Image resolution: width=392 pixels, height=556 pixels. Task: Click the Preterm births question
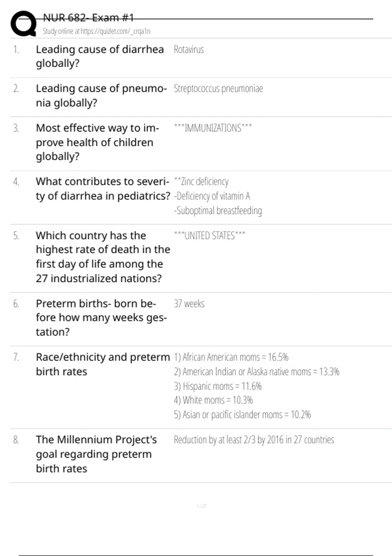[101, 318]
